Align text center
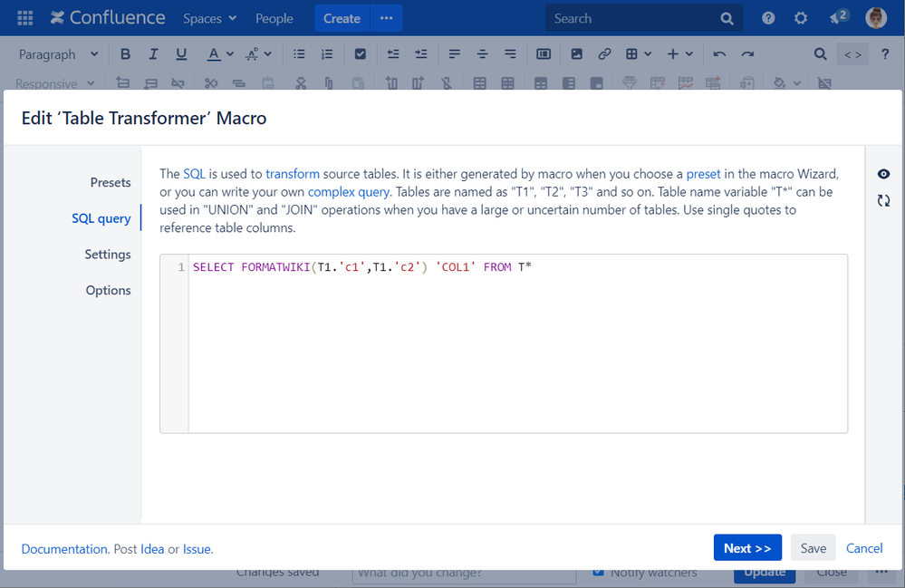This screenshot has height=588, width=905. tap(483, 54)
